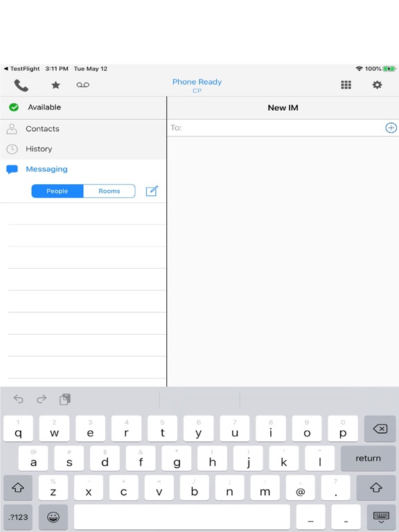Tap Phone Ready status title

(197, 82)
